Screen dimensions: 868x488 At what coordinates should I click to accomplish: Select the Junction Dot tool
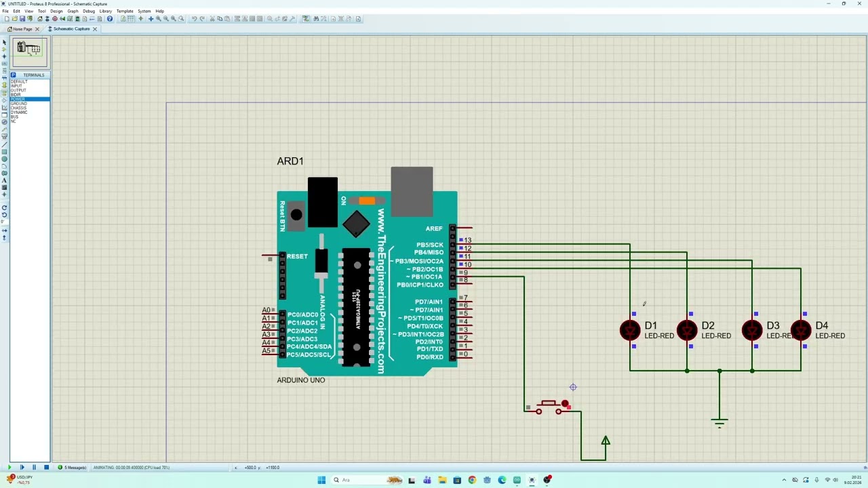4,56
